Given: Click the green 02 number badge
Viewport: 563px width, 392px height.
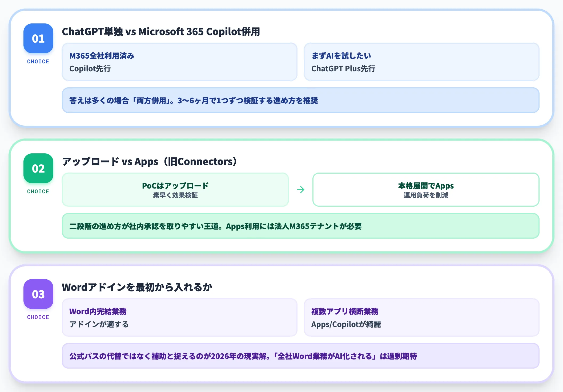Looking at the screenshot, I should [38, 168].
